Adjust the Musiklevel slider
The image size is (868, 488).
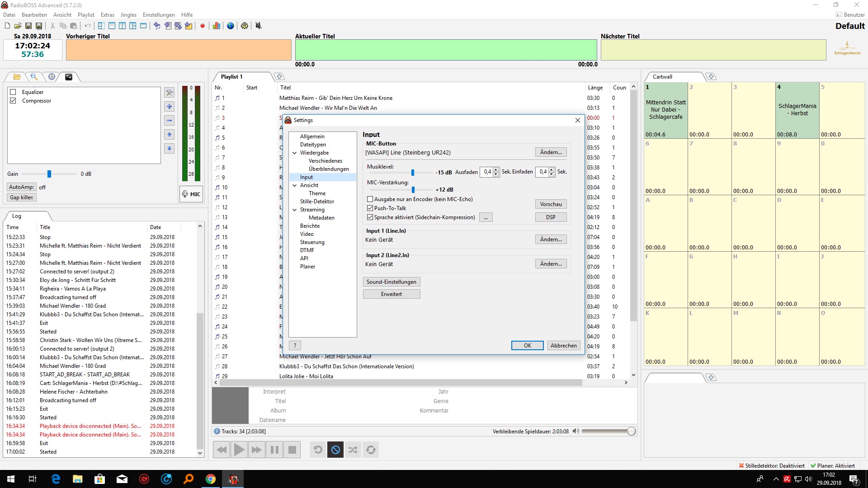tap(412, 173)
